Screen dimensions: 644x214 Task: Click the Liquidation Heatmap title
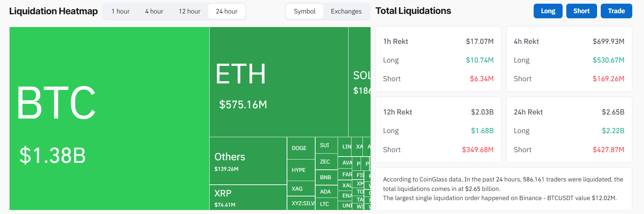pyautogui.click(x=53, y=11)
